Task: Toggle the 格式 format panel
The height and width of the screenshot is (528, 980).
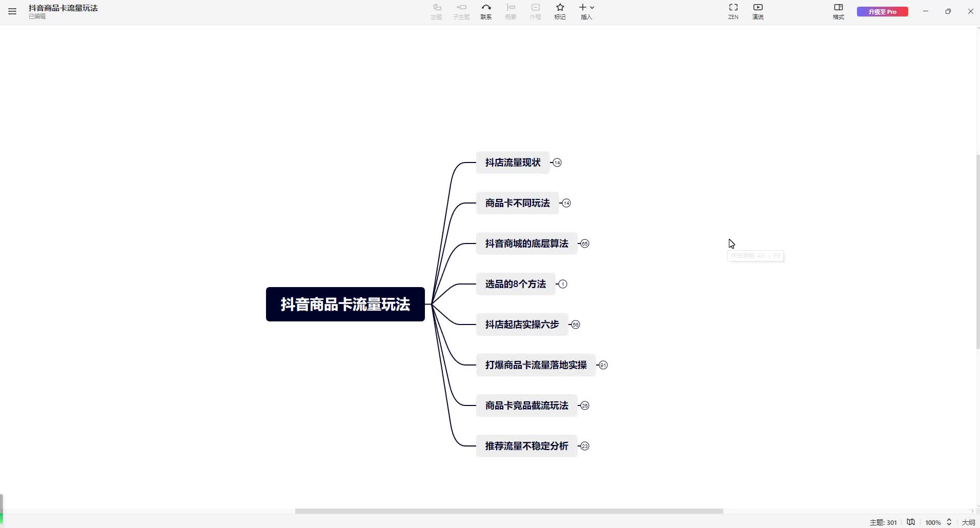Action: pos(839,11)
